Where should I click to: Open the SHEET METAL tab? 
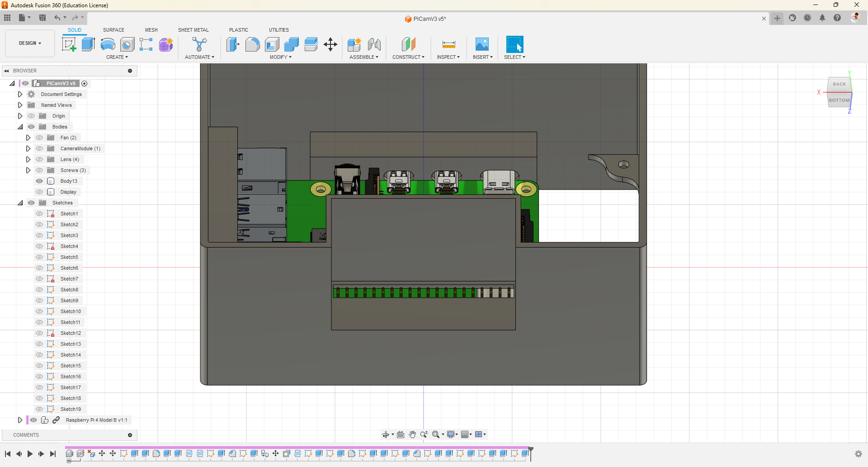193,30
